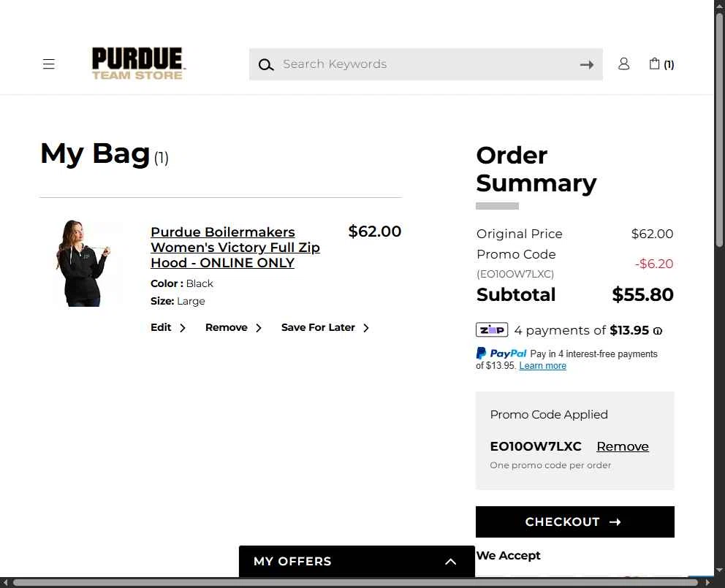
Task: Click the black Checkout button
Action: click(x=574, y=522)
